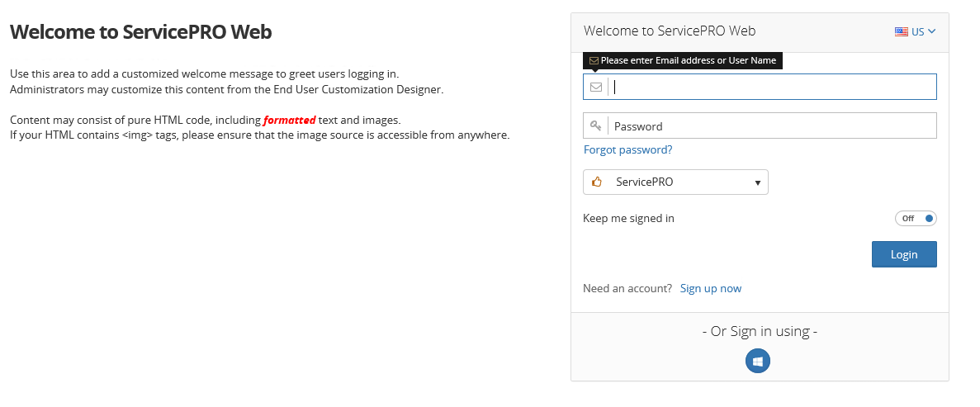
Task: Click the "Keep me signed in" label
Action: coord(628,219)
